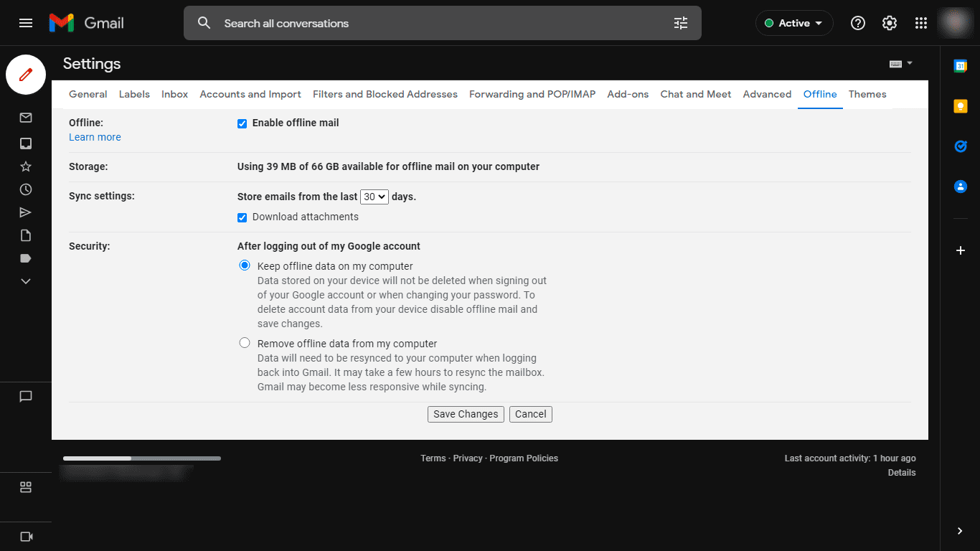Open Inbox icon in the sidebar
This screenshot has height=551, width=980.
26,143
